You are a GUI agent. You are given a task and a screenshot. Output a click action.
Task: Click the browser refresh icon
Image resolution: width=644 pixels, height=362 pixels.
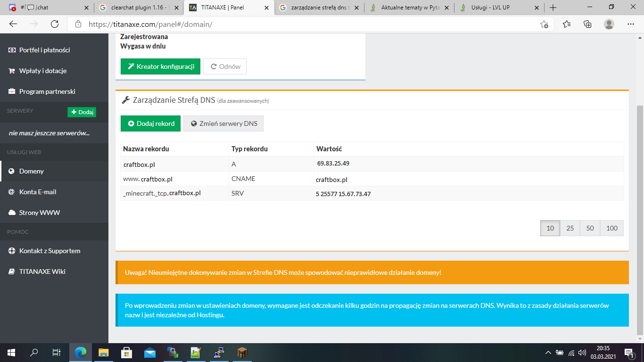[x=55, y=24]
